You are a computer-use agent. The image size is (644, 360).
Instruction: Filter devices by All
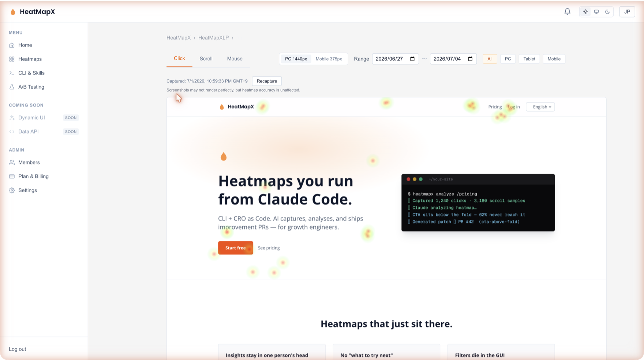490,59
